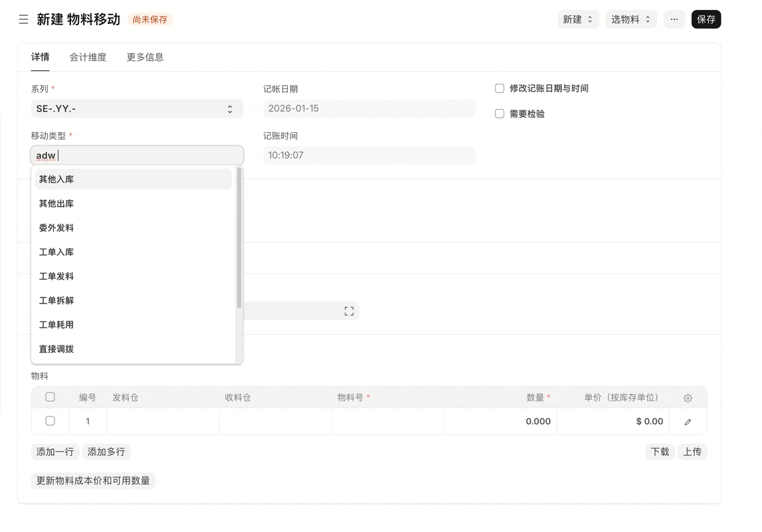This screenshot has height=532, width=762.
Task: Check the 需要检验 option
Action: 499,113
